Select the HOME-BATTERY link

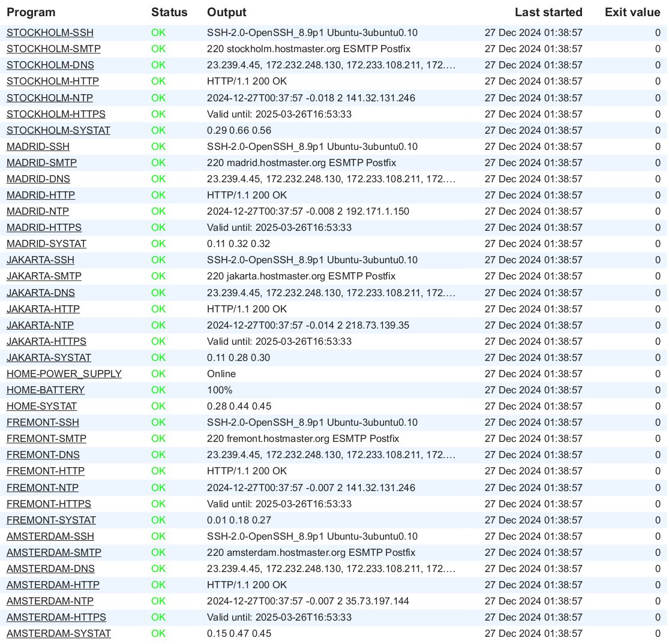coord(46,390)
